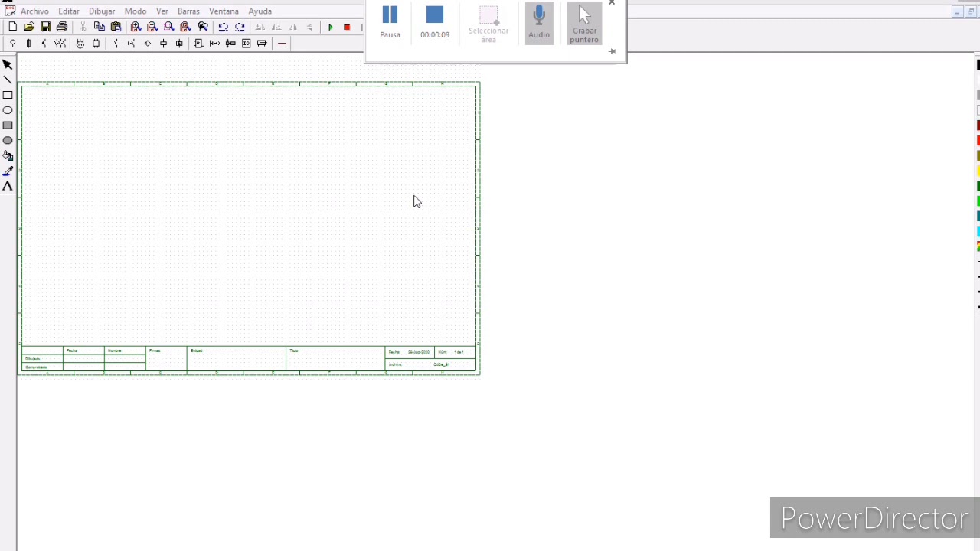Select the arrow pointer tool
This screenshot has height=551, width=980.
[8, 65]
